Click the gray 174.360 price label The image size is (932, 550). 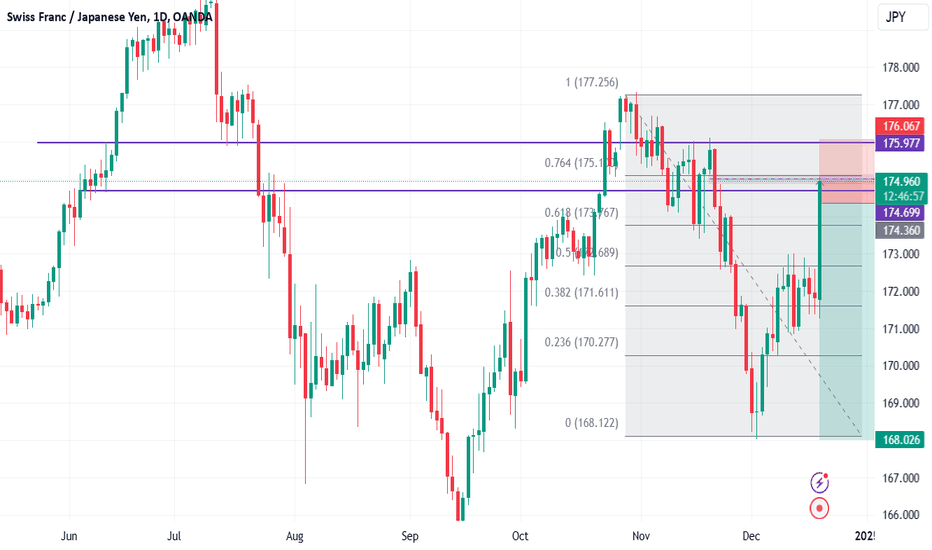(x=900, y=231)
